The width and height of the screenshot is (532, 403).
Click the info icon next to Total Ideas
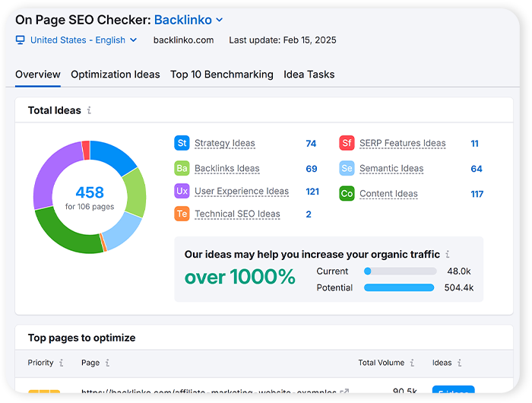[x=89, y=110]
